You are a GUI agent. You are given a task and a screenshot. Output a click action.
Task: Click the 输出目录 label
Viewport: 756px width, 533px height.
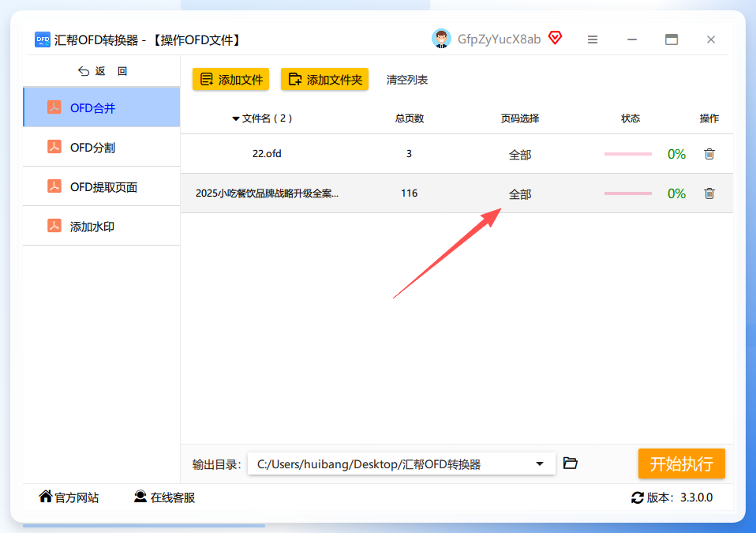[216, 464]
